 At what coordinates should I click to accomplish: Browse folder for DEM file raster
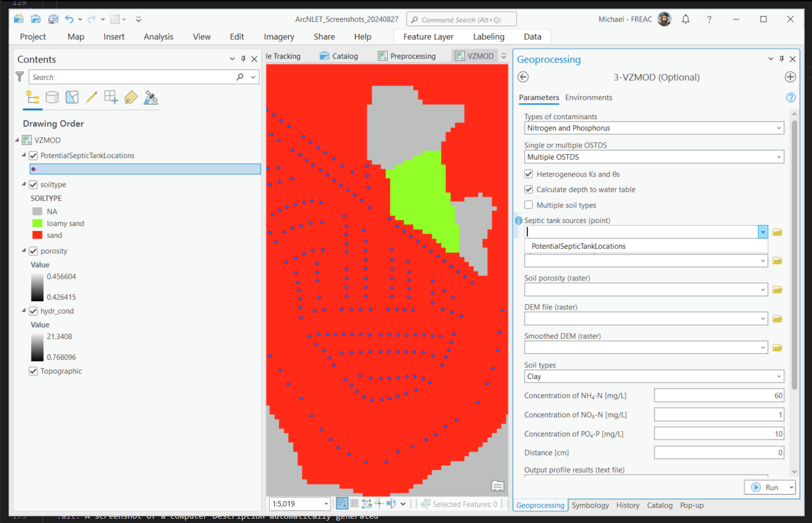778,318
